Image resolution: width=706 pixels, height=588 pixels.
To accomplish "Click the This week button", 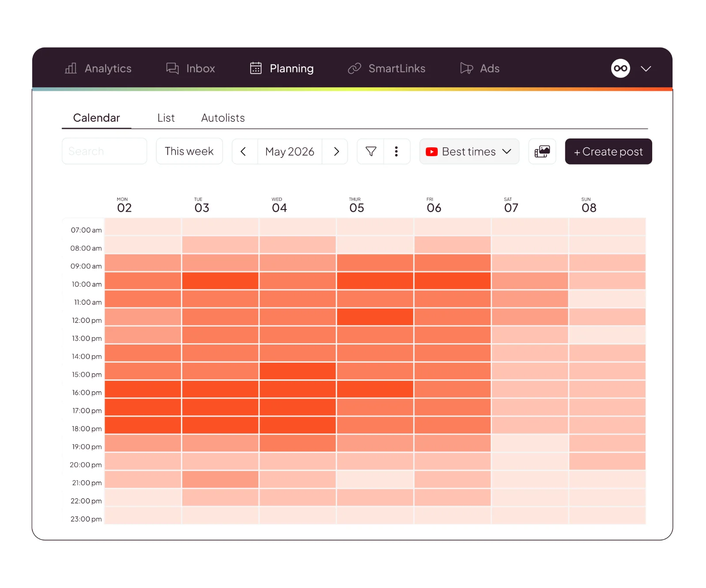I will (x=189, y=151).
